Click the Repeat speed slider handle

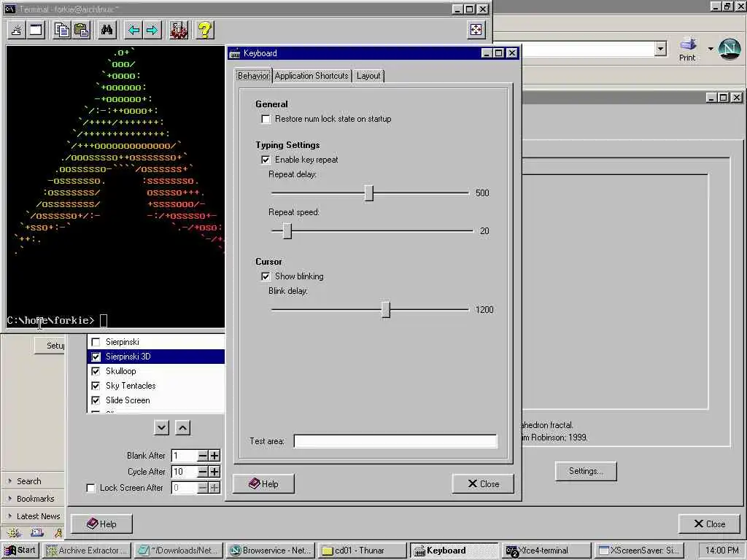pyautogui.click(x=287, y=231)
